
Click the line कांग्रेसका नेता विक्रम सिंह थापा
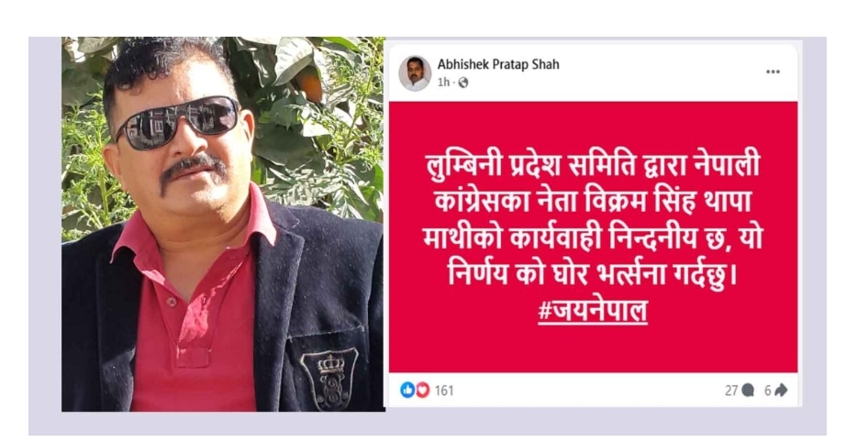point(593,202)
